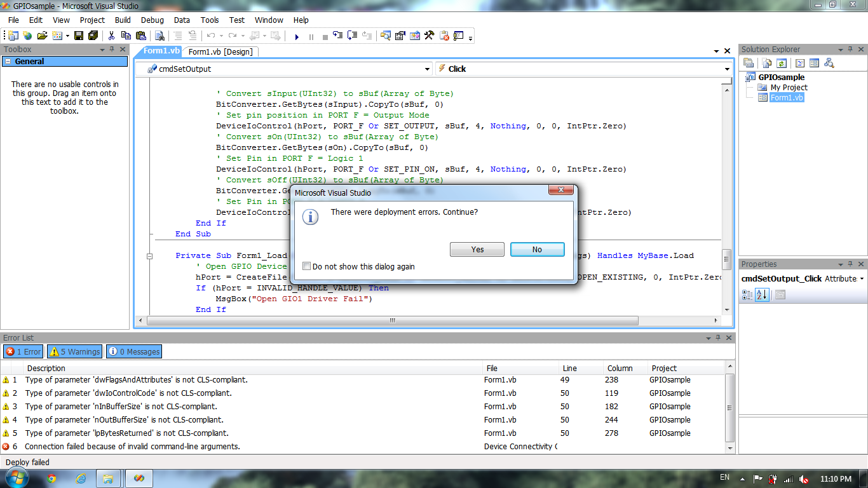Screen dimensions: 868x488
Task: Click the Copy toolbar icon
Action: [126, 36]
